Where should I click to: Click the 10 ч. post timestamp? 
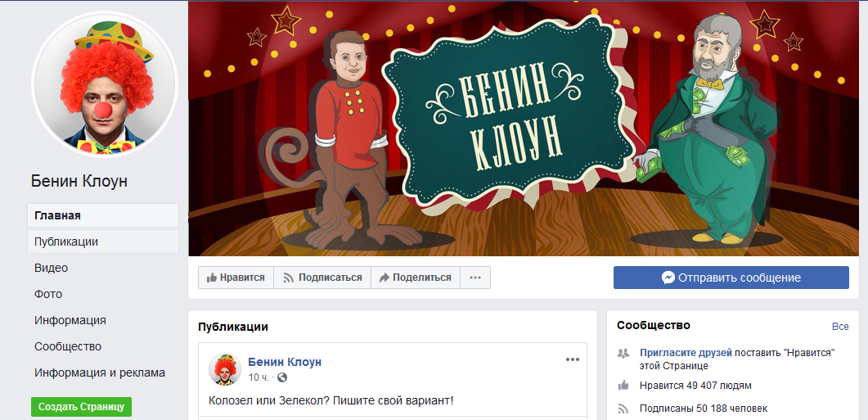click(x=258, y=378)
